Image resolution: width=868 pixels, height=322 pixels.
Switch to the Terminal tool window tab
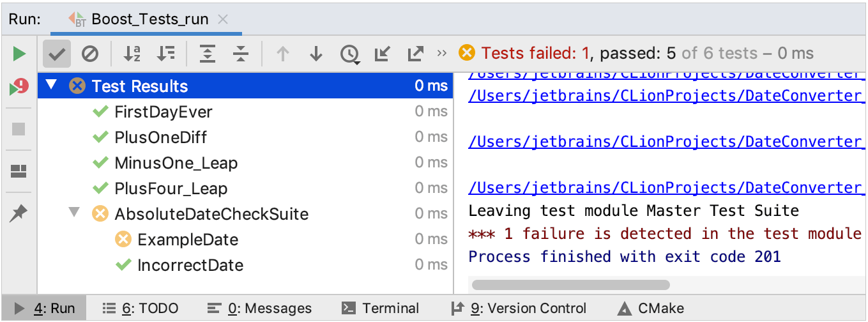pos(381,309)
